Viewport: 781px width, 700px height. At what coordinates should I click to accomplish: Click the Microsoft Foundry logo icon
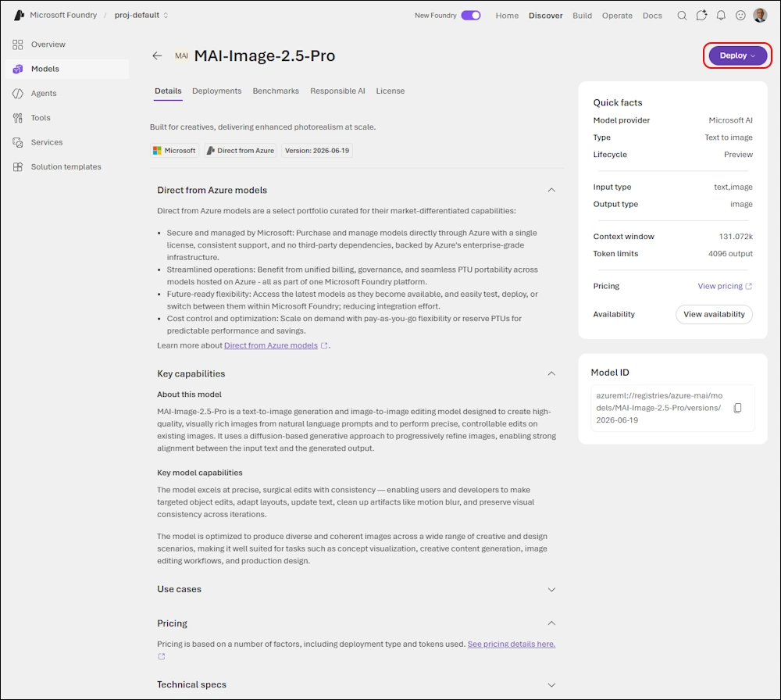(x=19, y=15)
